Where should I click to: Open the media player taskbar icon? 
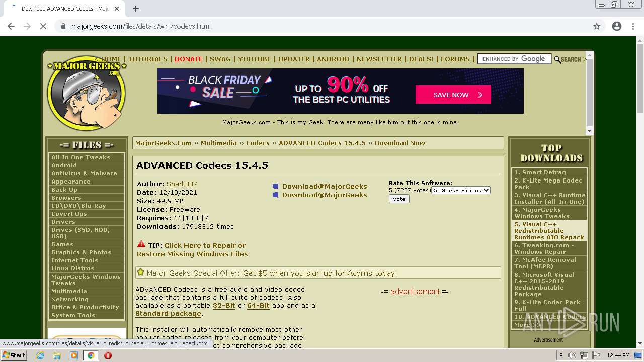tap(74, 355)
